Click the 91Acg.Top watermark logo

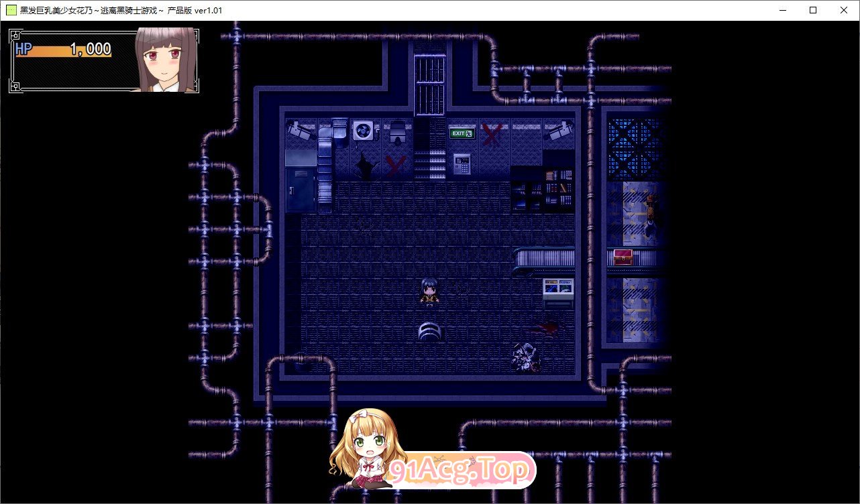point(463,470)
